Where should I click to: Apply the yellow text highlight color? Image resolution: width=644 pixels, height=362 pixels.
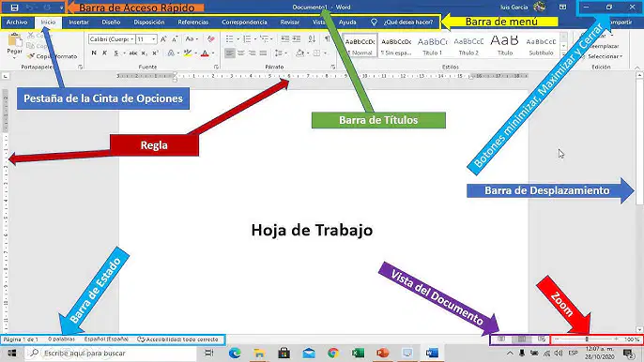188,53
